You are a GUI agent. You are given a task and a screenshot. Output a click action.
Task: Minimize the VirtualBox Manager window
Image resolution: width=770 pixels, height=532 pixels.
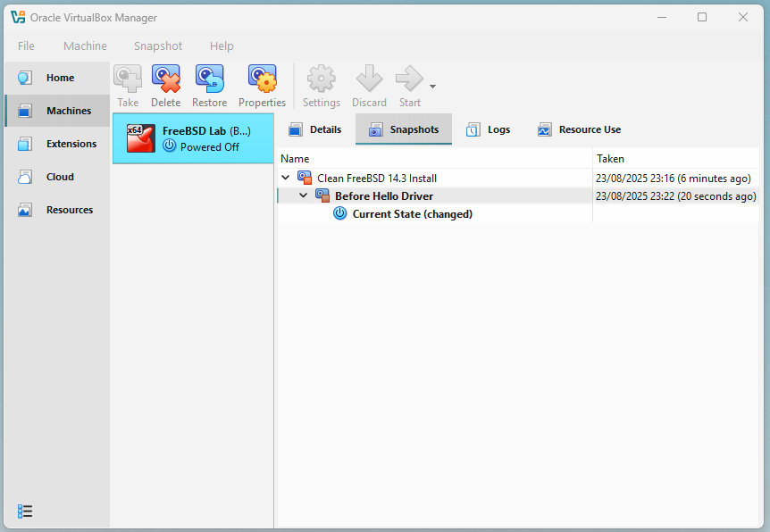tap(662, 17)
